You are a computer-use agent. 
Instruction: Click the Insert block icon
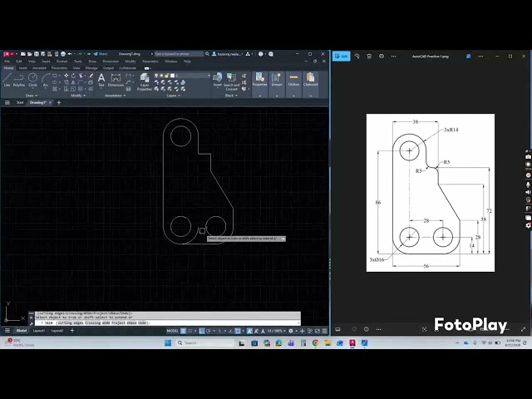click(x=218, y=80)
